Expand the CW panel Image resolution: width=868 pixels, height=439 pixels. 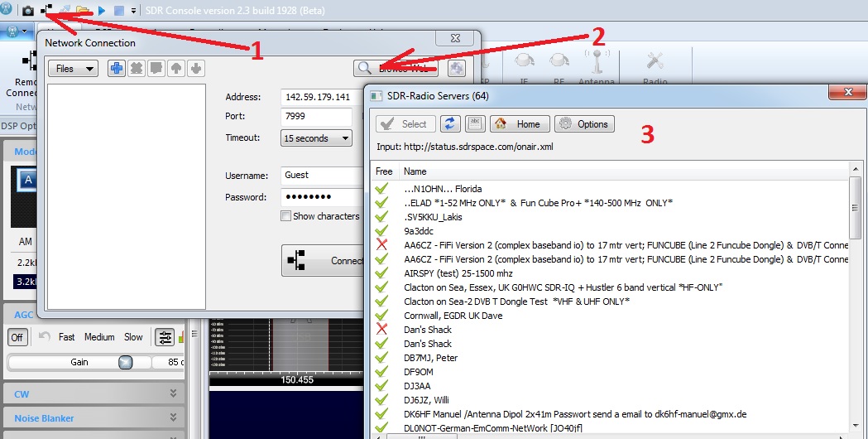[x=93, y=394]
